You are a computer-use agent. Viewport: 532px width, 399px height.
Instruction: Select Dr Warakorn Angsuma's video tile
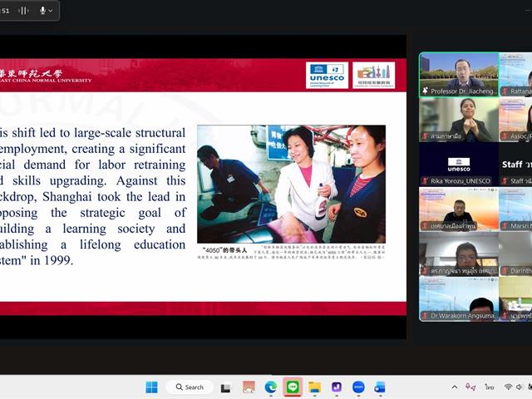(x=458, y=299)
